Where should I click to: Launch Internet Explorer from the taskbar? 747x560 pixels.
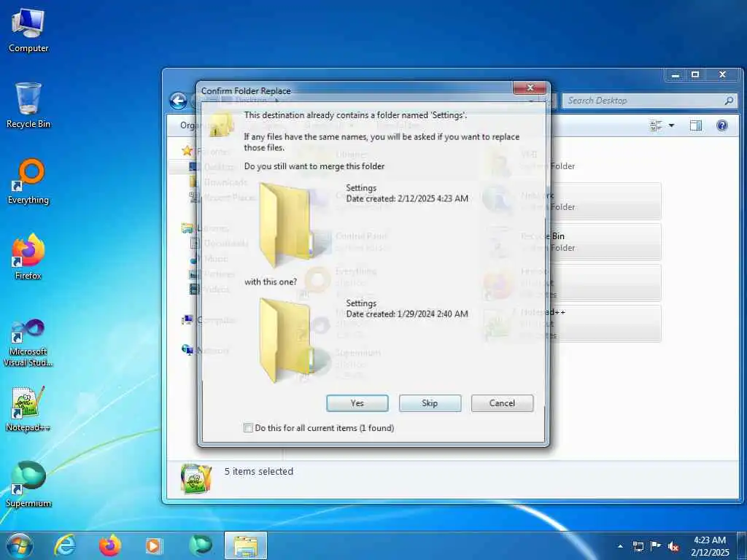(x=64, y=545)
